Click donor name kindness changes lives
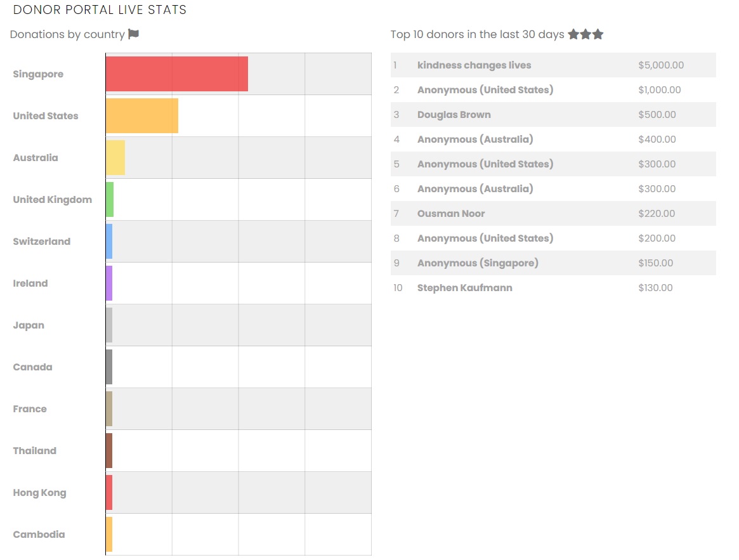Image resolution: width=739 pixels, height=560 pixels. (474, 65)
